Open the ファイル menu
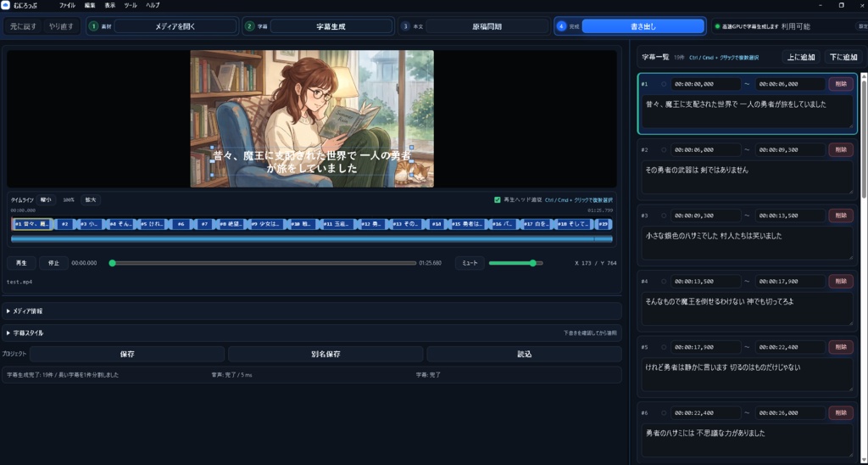The height and width of the screenshot is (465, 868). tap(68, 5)
